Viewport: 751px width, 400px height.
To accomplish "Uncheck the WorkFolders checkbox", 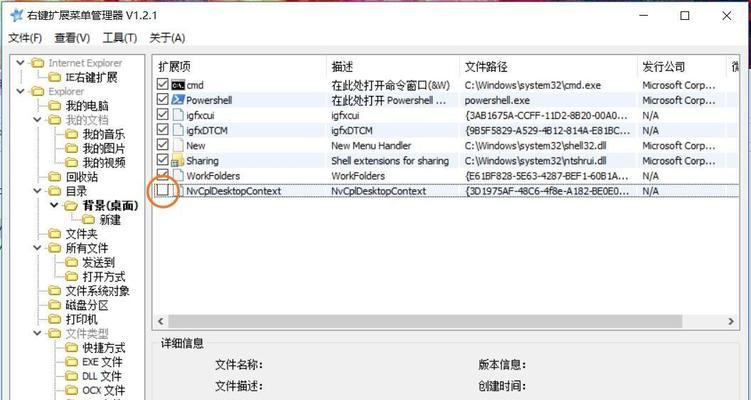I will coord(163,175).
